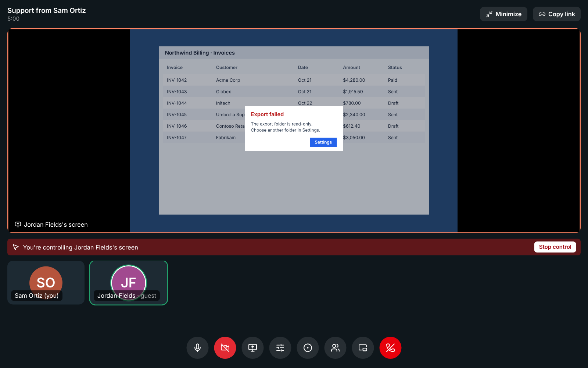
Task: Select the Sam Ortiz (you) participant tile
Action: 46,283
